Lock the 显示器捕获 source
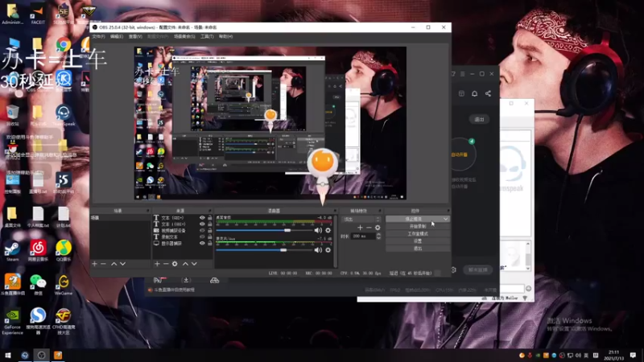This screenshot has width=644, height=362. pos(209,244)
